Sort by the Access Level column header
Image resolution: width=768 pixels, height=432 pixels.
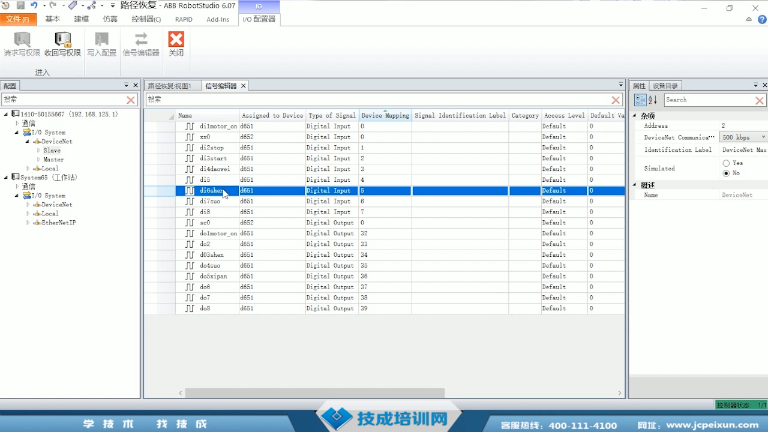click(x=564, y=116)
